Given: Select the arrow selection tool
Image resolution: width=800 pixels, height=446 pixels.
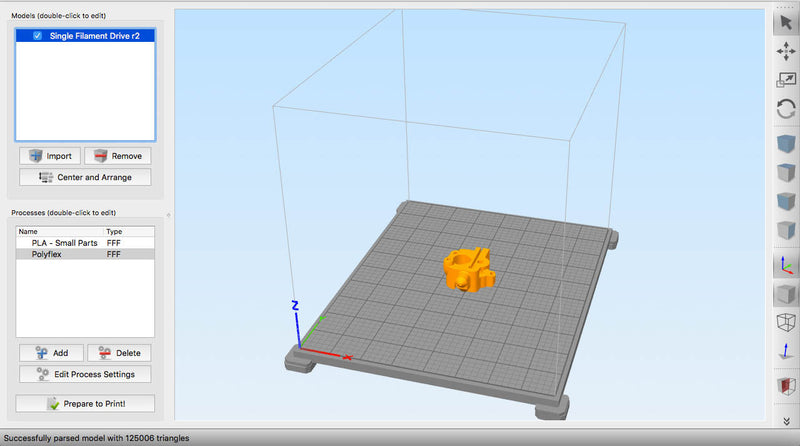Looking at the screenshot, I should point(786,23).
